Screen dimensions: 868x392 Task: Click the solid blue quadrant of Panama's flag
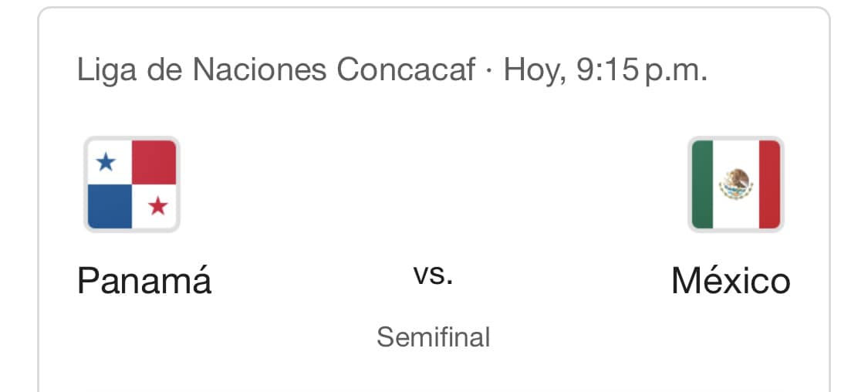click(109, 207)
